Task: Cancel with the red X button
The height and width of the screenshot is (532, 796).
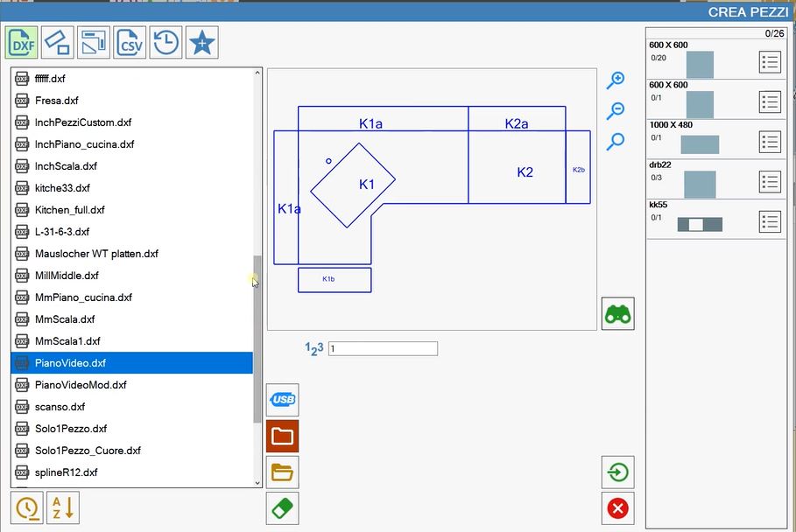Action: pos(618,508)
